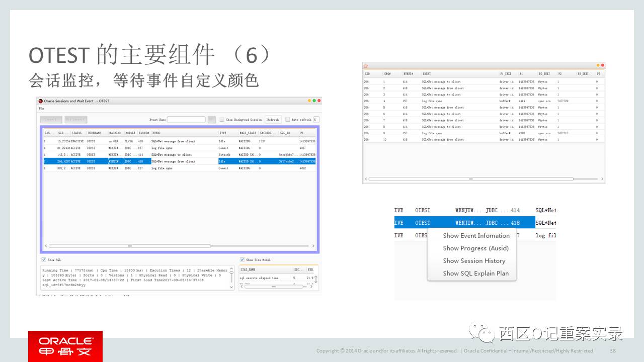Select history row with SEQ# 10
The height and width of the screenshot is (362, 644).
[x=484, y=140]
